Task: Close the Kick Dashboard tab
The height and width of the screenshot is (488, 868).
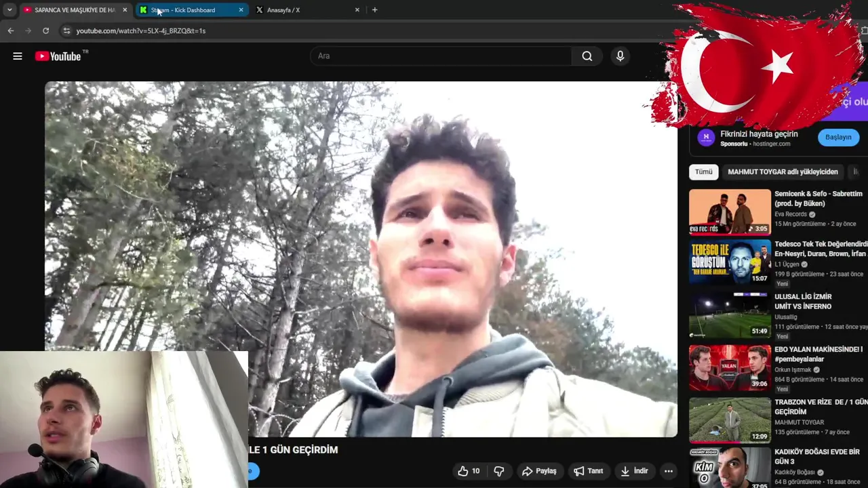Action: pyautogui.click(x=241, y=10)
